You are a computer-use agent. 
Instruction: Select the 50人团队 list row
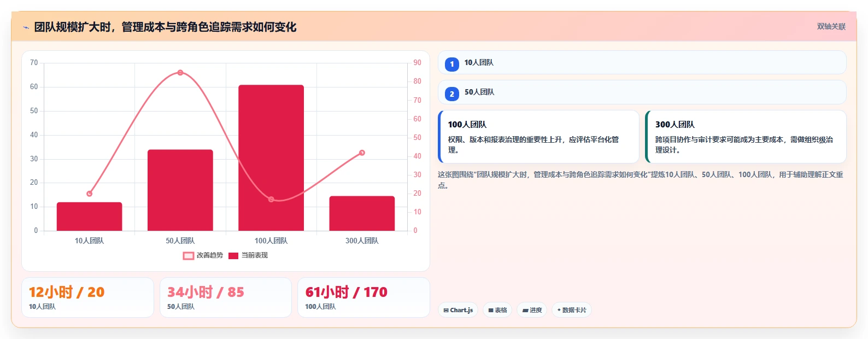tap(642, 92)
